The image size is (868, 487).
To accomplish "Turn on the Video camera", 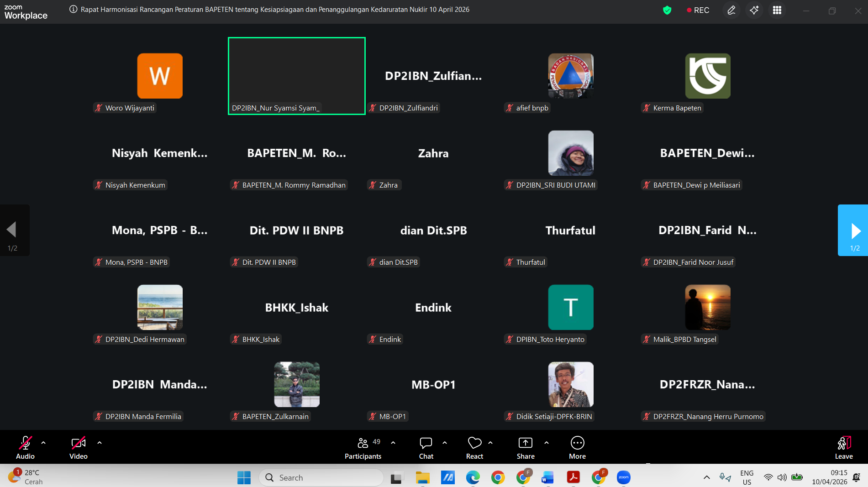I will point(78,448).
